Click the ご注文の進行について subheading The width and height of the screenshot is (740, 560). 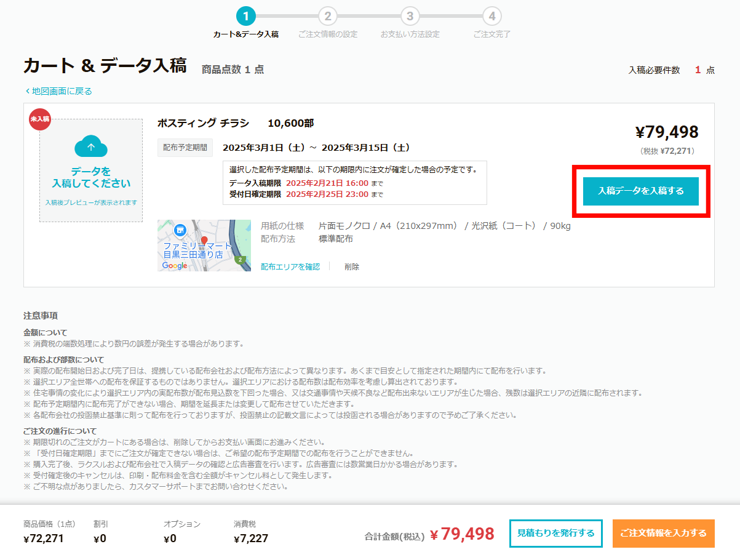60,431
